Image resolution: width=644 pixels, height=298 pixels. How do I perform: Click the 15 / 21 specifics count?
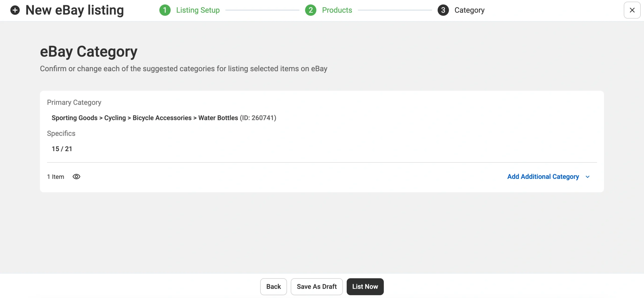click(x=62, y=149)
